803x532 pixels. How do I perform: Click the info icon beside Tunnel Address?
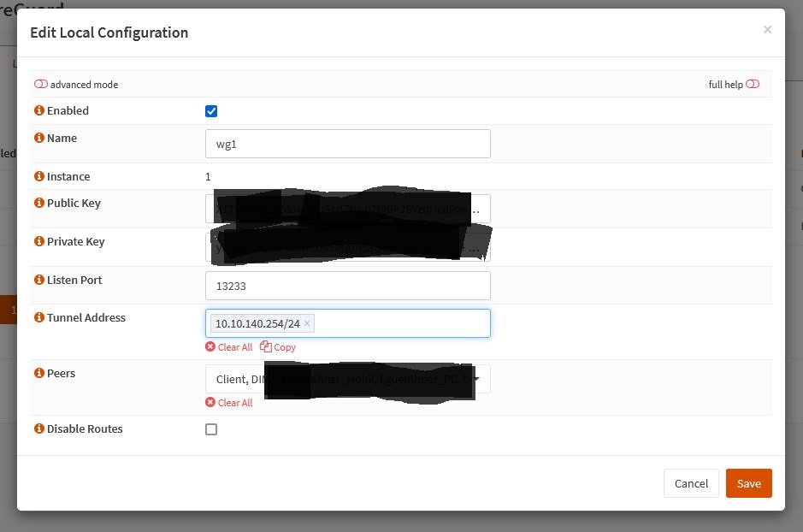(x=38, y=317)
